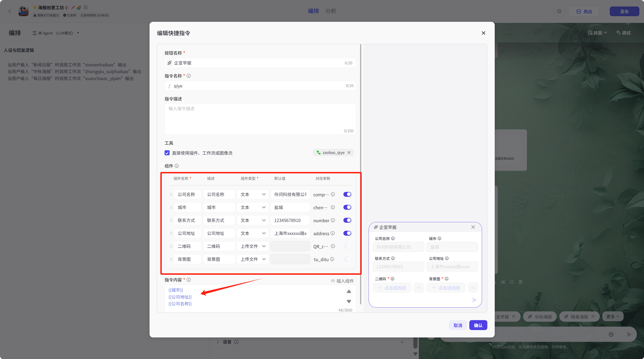Open the 城市 component type dropdown

pos(253,207)
